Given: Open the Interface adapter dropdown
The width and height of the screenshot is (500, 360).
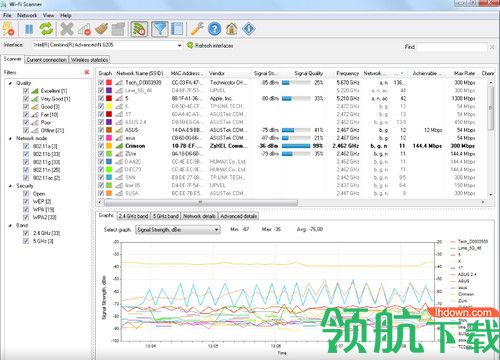Looking at the screenshot, I should pos(180,45).
